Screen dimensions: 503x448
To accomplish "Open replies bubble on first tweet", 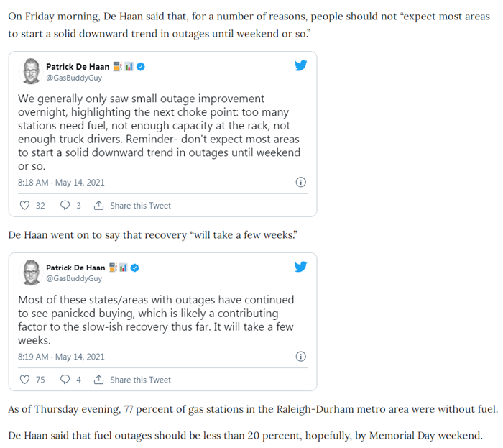I will [x=65, y=205].
